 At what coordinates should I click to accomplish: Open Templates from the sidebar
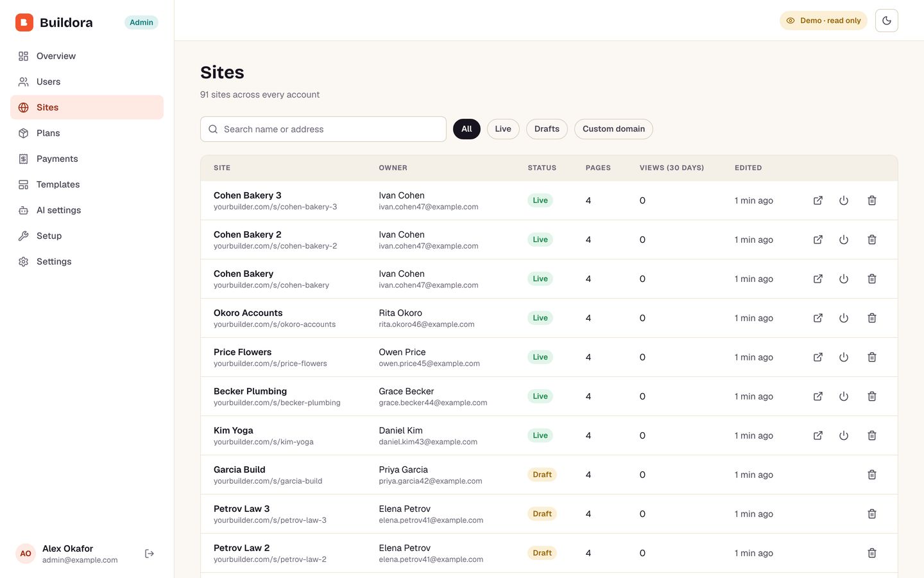pos(87,184)
